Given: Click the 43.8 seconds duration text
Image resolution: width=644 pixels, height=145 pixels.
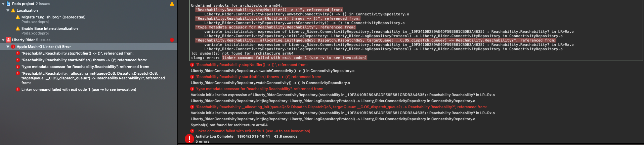Looking at the screenshot, I should coord(286,136).
